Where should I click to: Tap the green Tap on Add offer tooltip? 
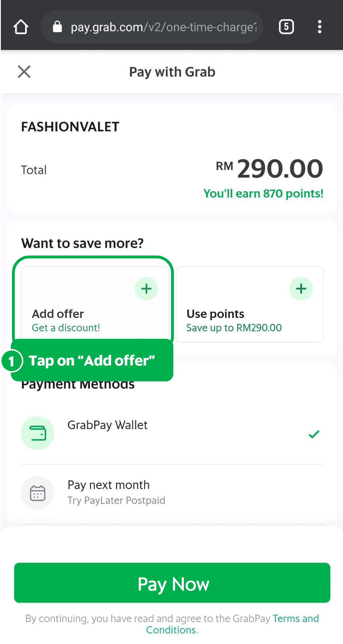tap(92, 361)
